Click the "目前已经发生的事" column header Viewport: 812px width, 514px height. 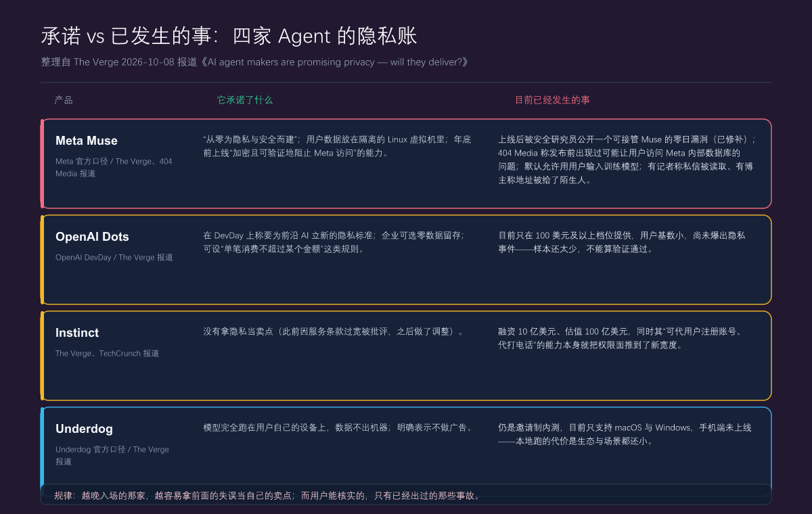tap(552, 100)
